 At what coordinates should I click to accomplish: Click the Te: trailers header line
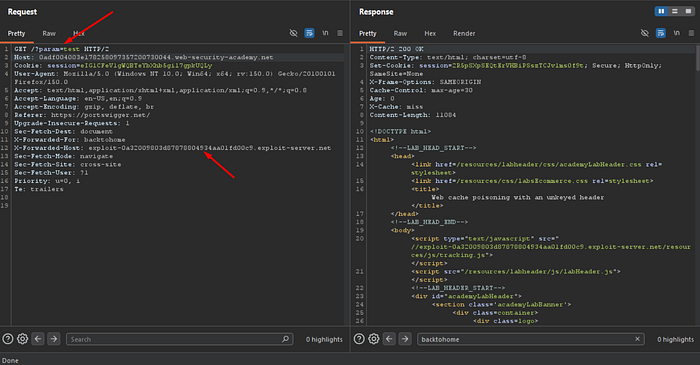(x=39, y=189)
